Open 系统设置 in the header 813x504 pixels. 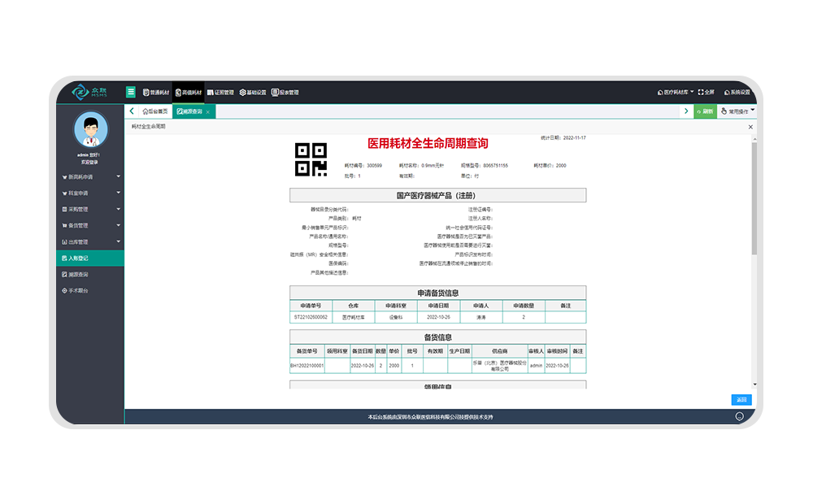click(736, 93)
